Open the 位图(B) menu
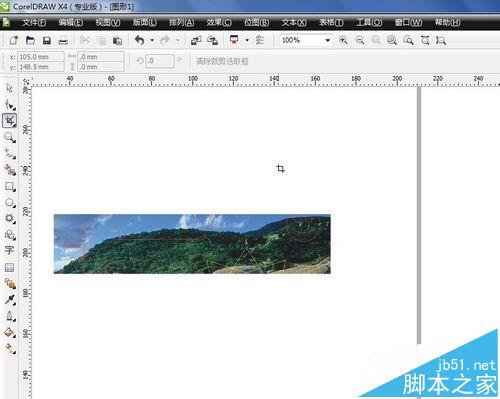Screen dimensions: 500x399 (257, 23)
